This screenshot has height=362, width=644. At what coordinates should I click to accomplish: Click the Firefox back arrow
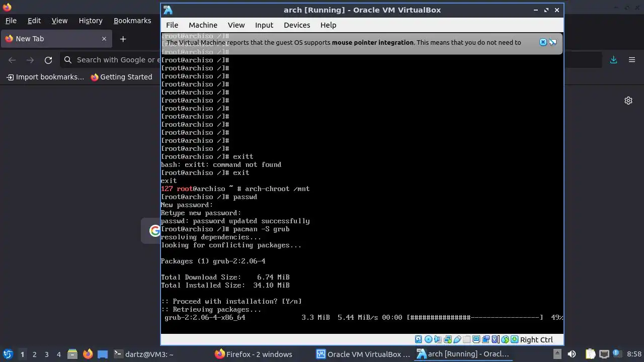(x=12, y=60)
